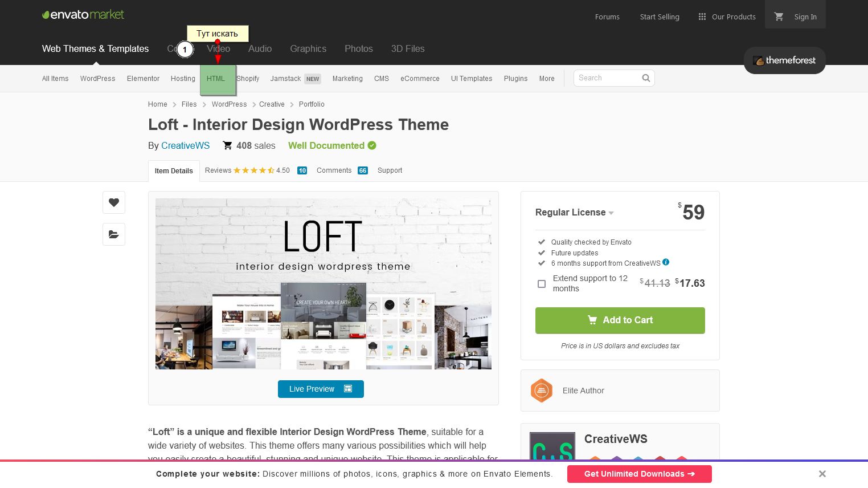Open the UI Templates category
Image resolution: width=868 pixels, height=488 pixels.
click(x=472, y=79)
